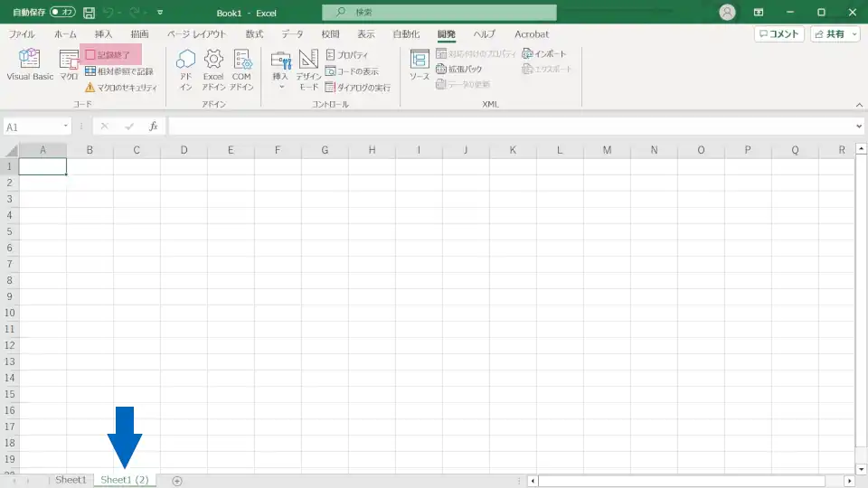
Task: Click the マクロ (Macros) icon
Action: click(69, 65)
